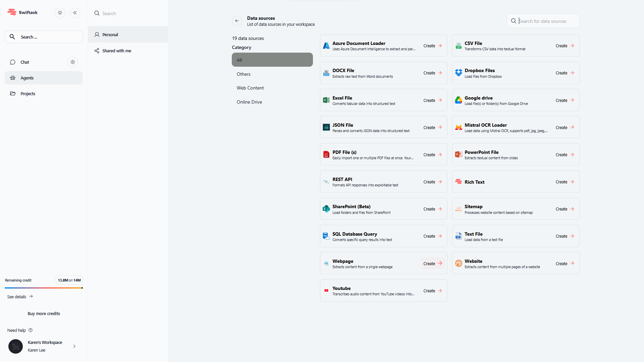Click Create for Webpage data source

(432, 263)
